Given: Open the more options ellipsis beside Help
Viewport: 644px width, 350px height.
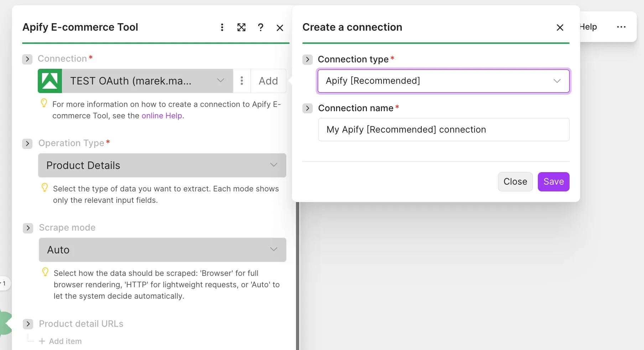Looking at the screenshot, I should click(621, 27).
